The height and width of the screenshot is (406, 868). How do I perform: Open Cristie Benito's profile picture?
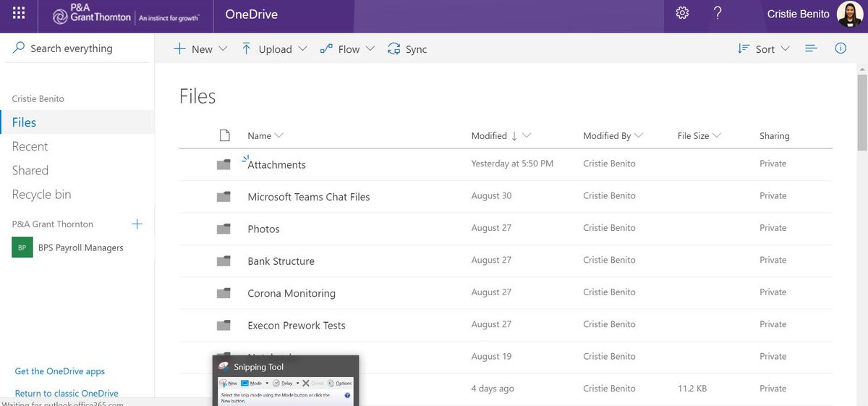point(850,14)
